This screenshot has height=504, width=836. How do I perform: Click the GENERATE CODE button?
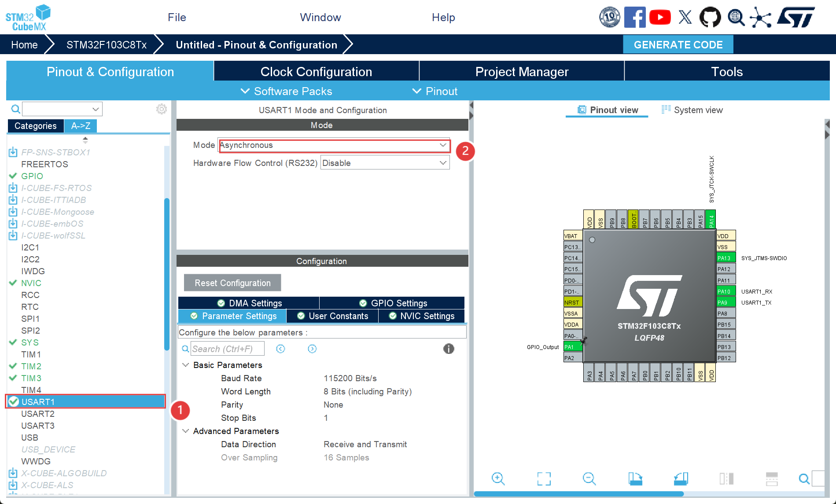click(678, 44)
